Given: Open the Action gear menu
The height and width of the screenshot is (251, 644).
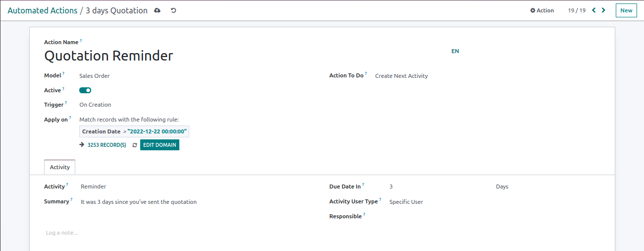Looking at the screenshot, I should (542, 10).
